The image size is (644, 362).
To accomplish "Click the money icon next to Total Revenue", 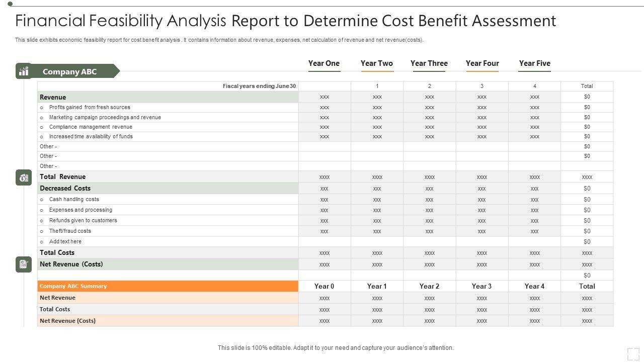I will [x=24, y=177].
